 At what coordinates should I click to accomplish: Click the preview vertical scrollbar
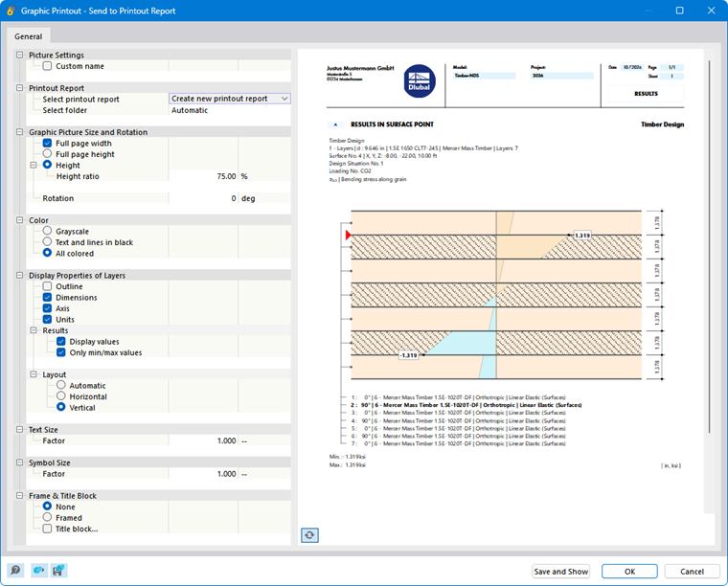click(x=709, y=246)
